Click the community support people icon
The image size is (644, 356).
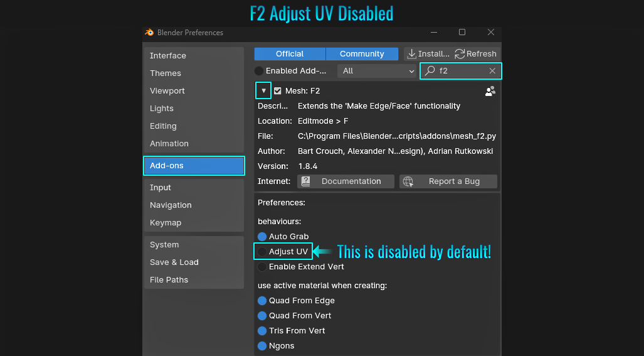point(490,91)
